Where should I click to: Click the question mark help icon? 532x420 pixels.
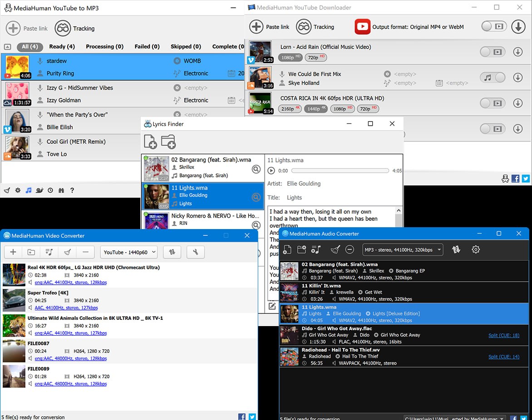coord(72,190)
